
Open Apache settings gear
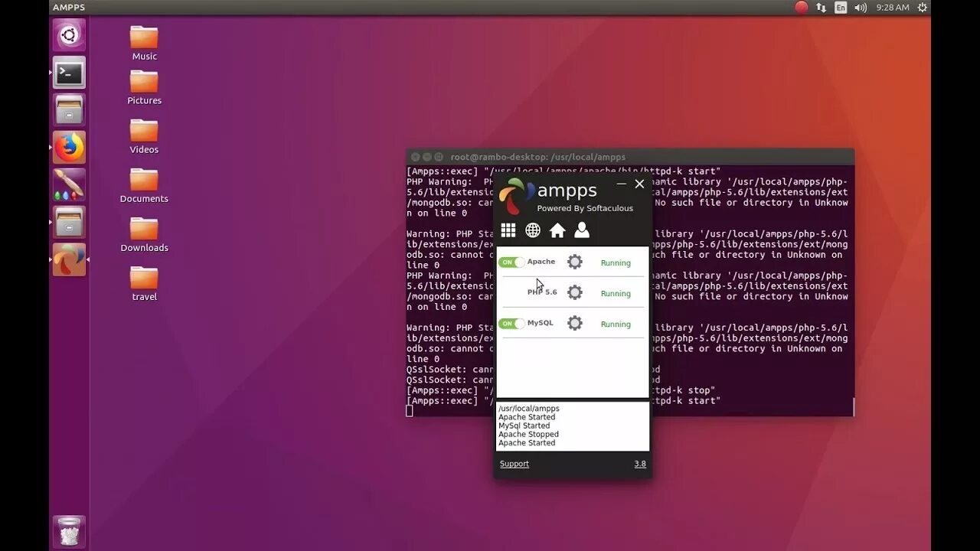(575, 262)
